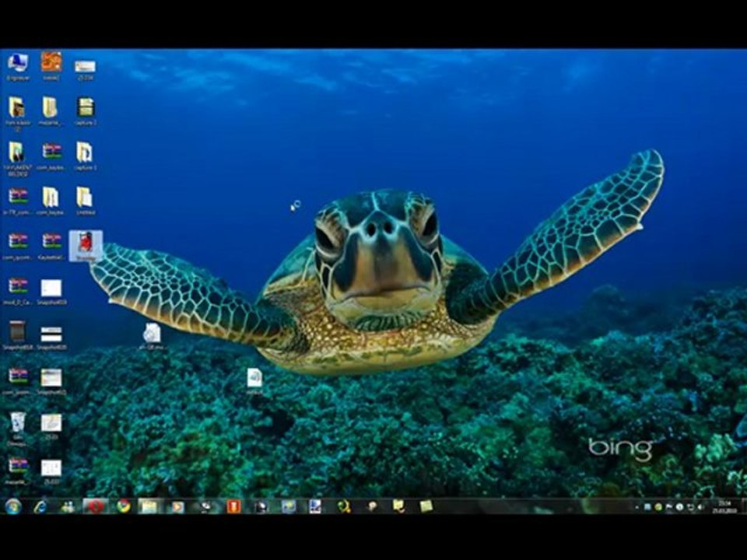
Task: Open the Action Center flag tray icon
Action: [x=669, y=508]
